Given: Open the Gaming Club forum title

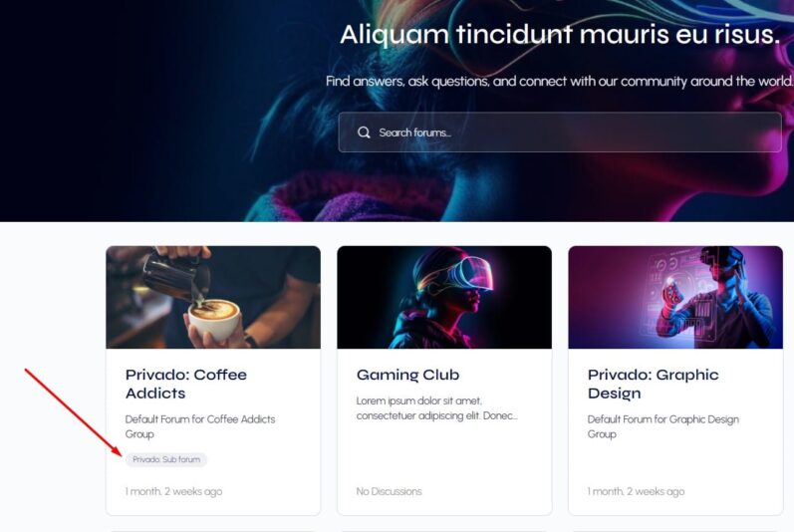Looking at the screenshot, I should point(407,375).
